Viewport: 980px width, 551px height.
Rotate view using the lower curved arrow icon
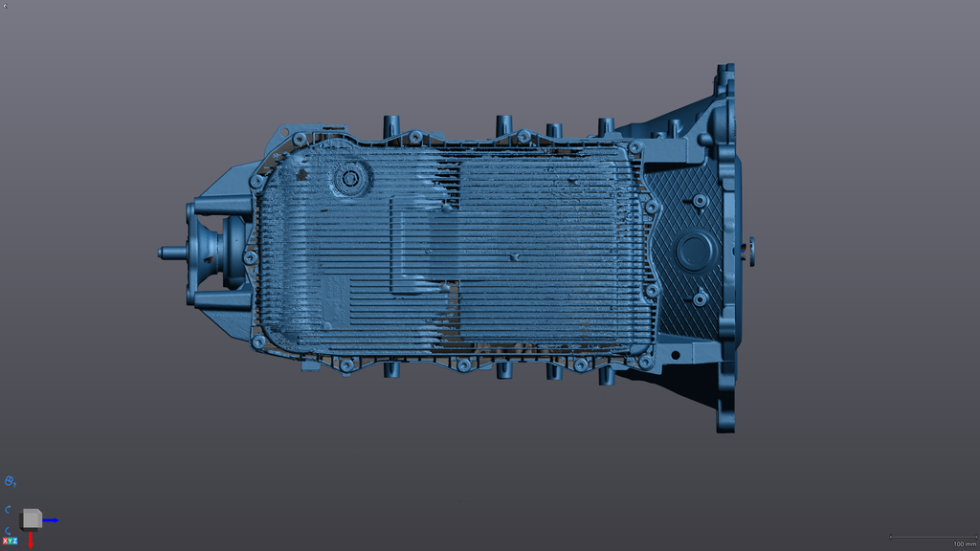pyautogui.click(x=9, y=530)
